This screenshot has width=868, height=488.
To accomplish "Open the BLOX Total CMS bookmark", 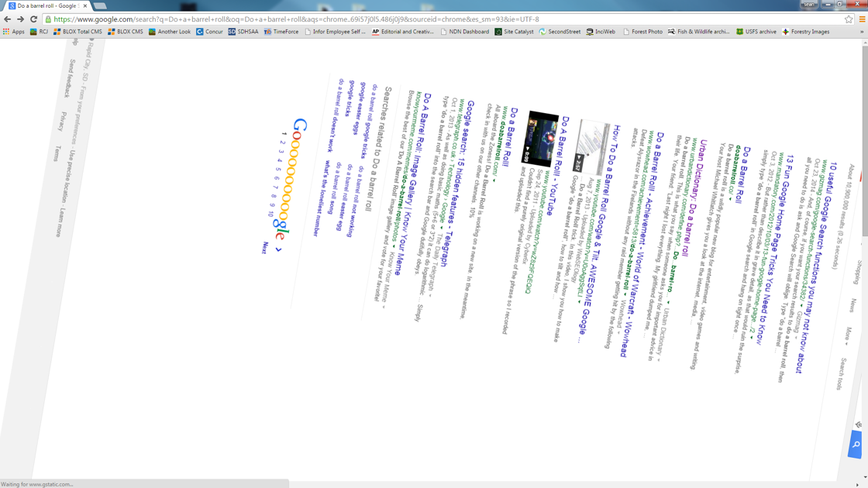I will pos(77,32).
